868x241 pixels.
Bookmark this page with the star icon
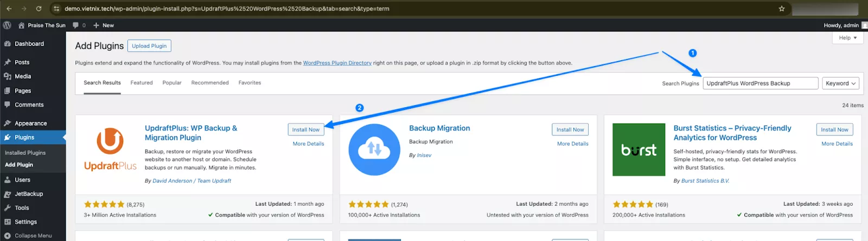pos(782,9)
